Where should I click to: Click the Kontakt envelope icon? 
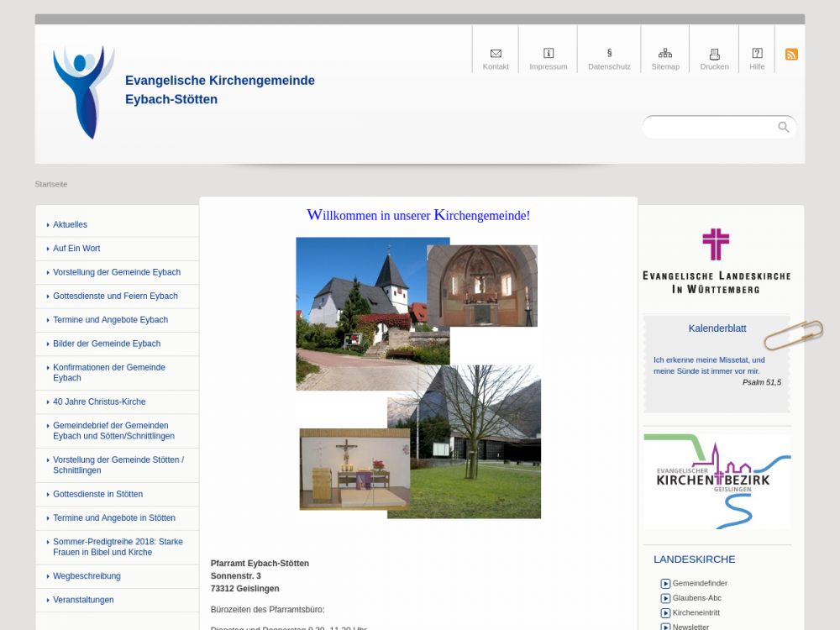tap(496, 54)
